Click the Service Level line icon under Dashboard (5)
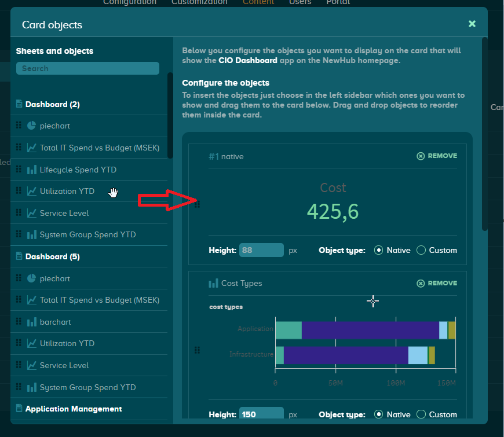This screenshot has height=437, width=504. [x=31, y=365]
